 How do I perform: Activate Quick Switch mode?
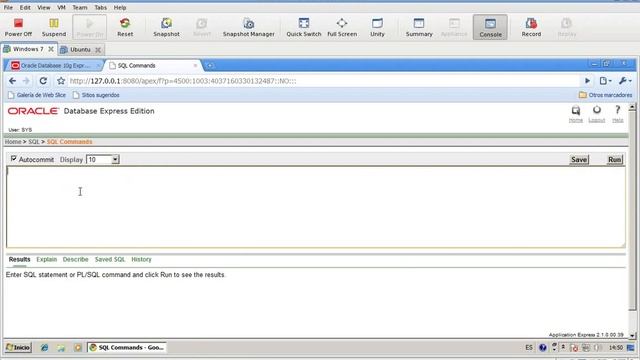[x=304, y=27]
